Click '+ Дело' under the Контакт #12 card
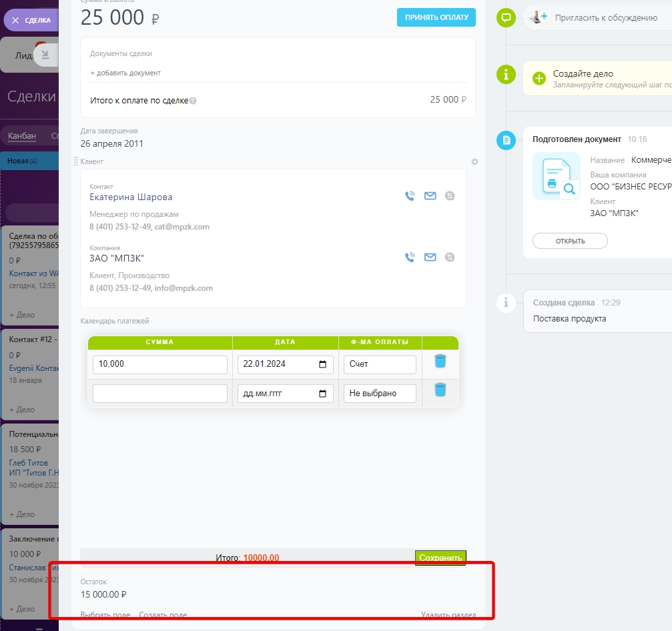Viewport: 672px width, 631px height. 22,409
